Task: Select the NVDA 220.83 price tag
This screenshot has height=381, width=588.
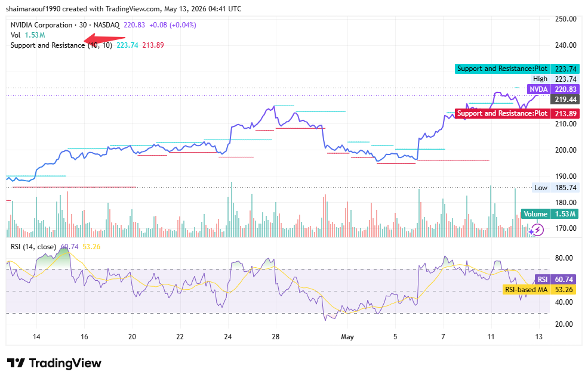Action: point(553,89)
